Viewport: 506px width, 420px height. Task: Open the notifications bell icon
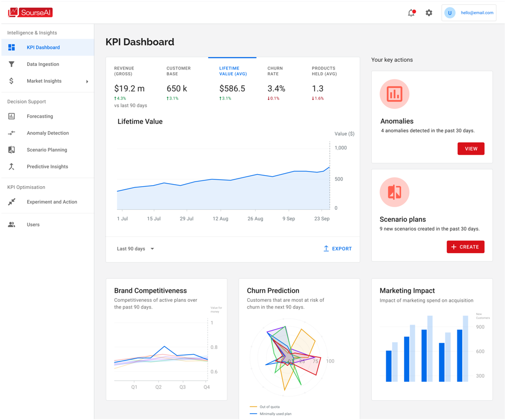coord(411,13)
